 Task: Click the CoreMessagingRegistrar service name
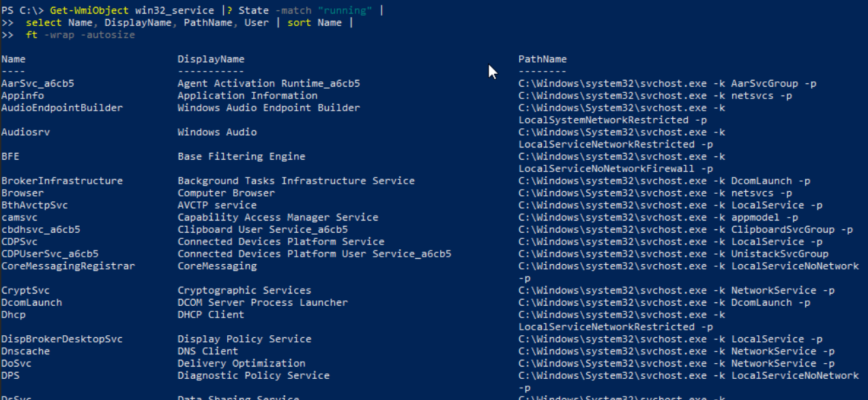[x=68, y=266]
